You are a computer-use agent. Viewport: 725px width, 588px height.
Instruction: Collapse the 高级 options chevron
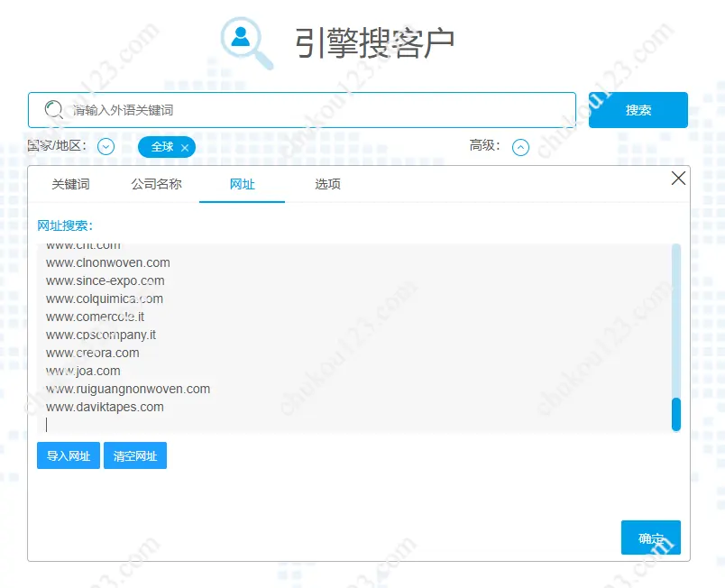[x=520, y=147]
